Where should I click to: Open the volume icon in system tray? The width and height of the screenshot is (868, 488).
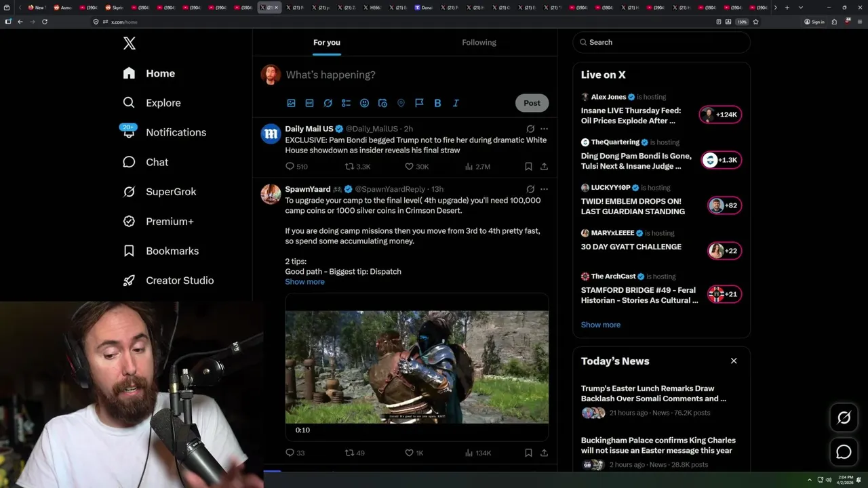(x=829, y=480)
